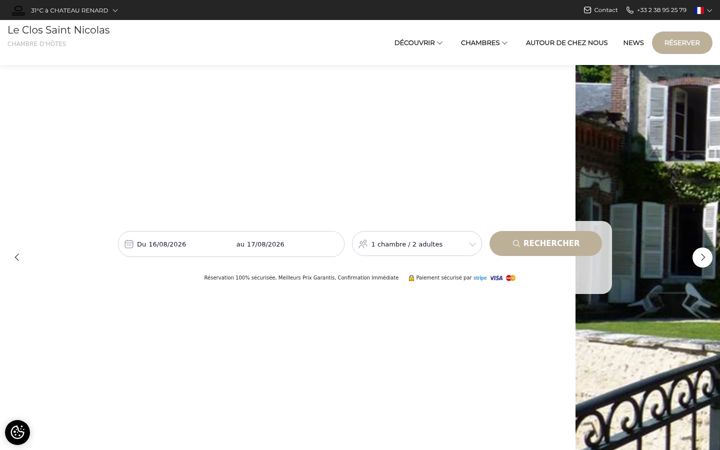Open the News page
Viewport: 720px width, 450px height.
(633, 43)
